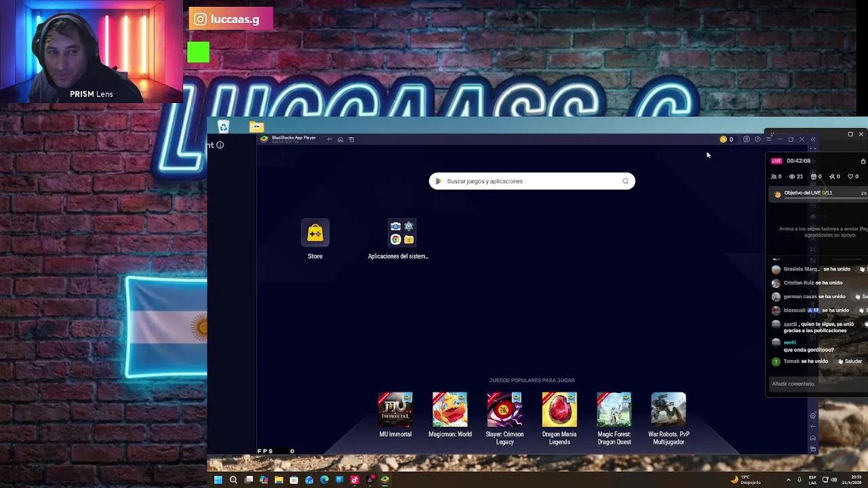Go back using BlueStacks title bar arrow
The image size is (868, 488).
330,140
